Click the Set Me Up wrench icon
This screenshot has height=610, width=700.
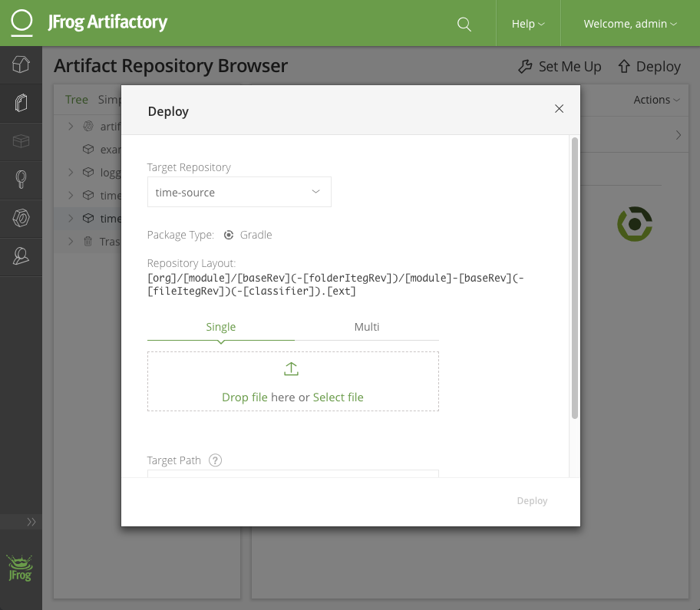pyautogui.click(x=525, y=67)
